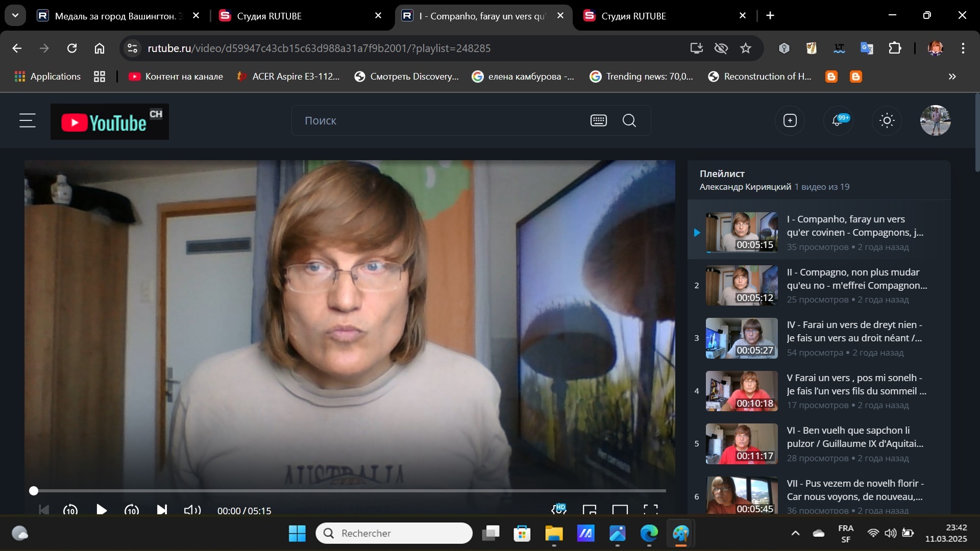980x551 pixels.
Task: Open notifications bell with 99+ badge
Action: pyautogui.click(x=838, y=121)
